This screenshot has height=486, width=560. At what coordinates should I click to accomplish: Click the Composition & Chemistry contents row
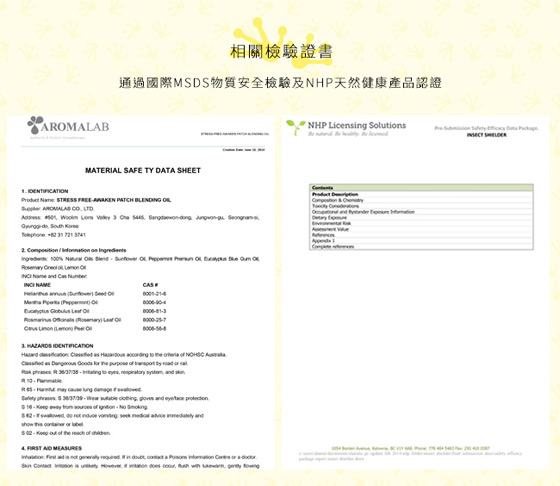point(421,200)
